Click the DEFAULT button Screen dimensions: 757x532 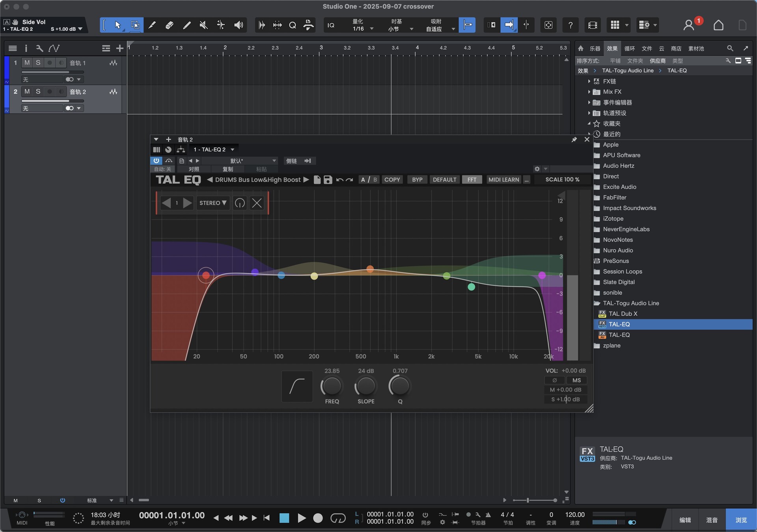444,179
